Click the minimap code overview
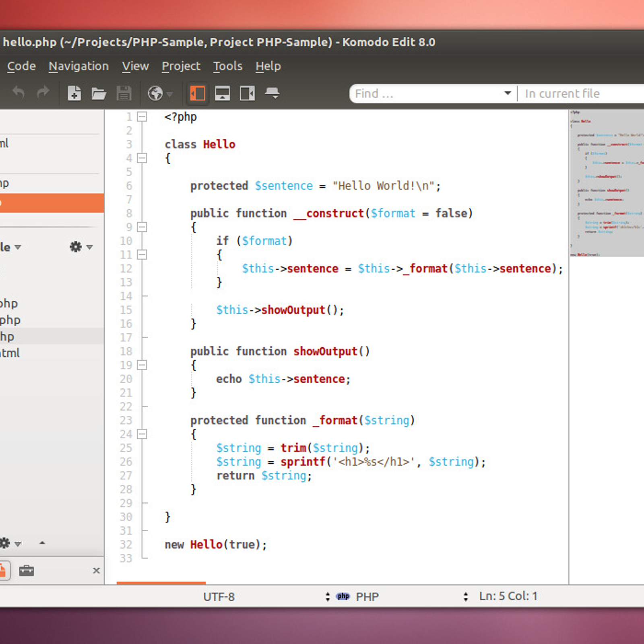This screenshot has width=644, height=644. (607, 183)
